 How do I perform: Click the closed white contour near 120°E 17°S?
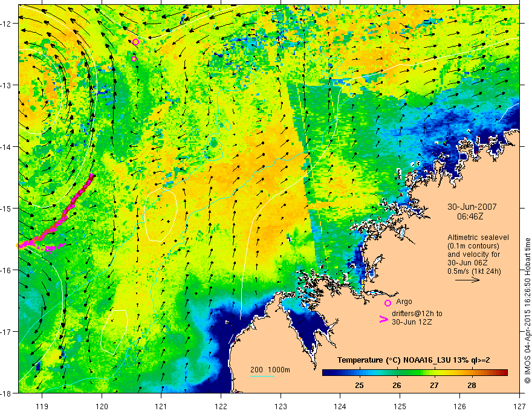point(114,332)
